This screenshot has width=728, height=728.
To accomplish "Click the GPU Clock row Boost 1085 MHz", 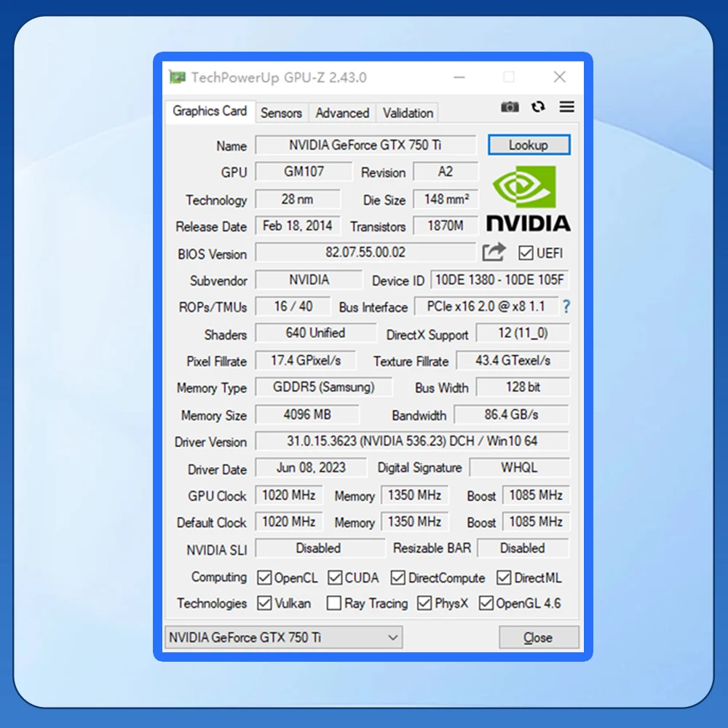I will click(x=537, y=495).
